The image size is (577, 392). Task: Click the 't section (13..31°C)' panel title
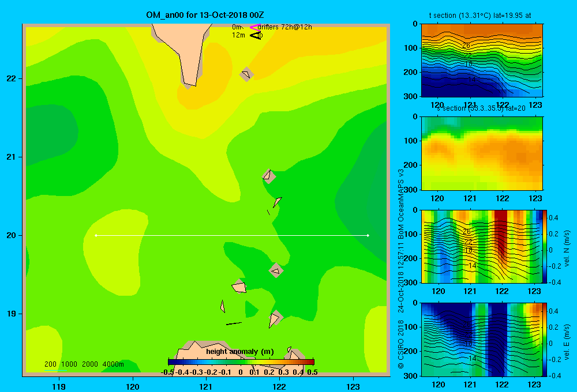coord(480,16)
